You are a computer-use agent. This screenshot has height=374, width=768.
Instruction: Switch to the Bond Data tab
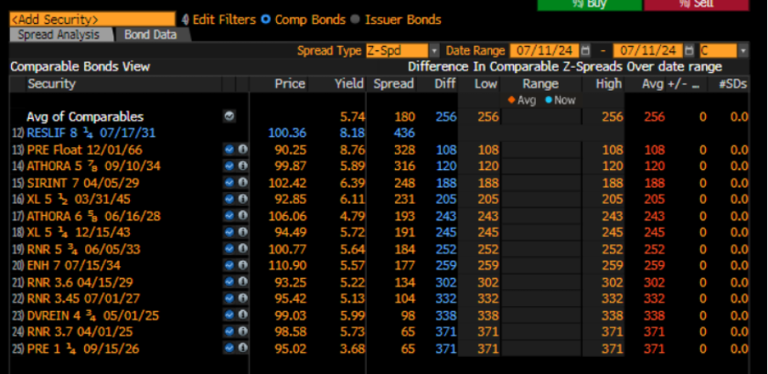[x=150, y=35]
